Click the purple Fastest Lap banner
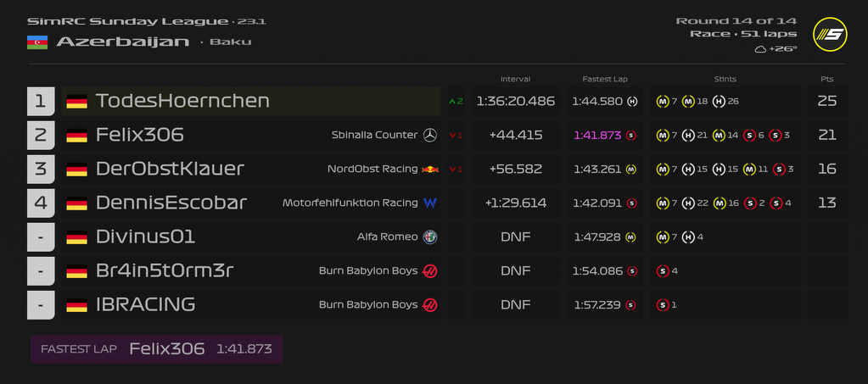This screenshot has width=868, height=384. pos(156,348)
